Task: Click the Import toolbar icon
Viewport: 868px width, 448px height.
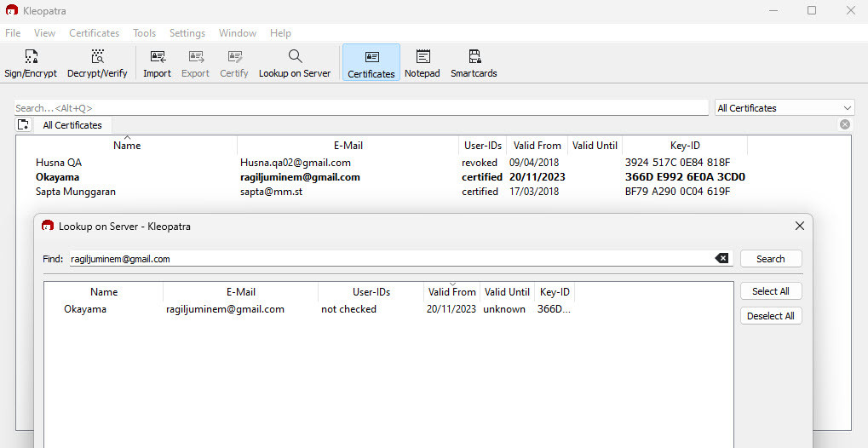Action: [x=158, y=62]
